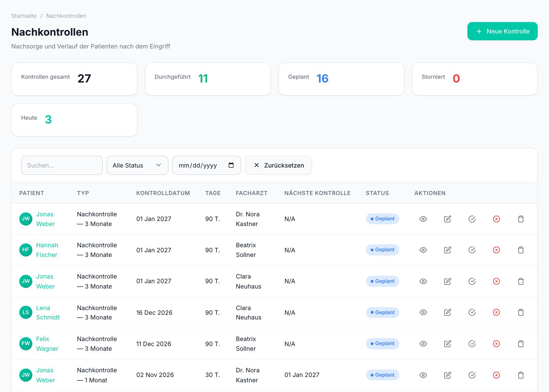Open the Alle Status dropdown
The image size is (549, 392).
click(x=137, y=165)
